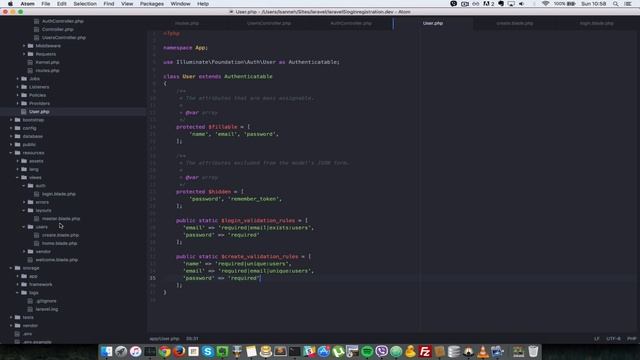Open Evernote from the dock

(222, 351)
